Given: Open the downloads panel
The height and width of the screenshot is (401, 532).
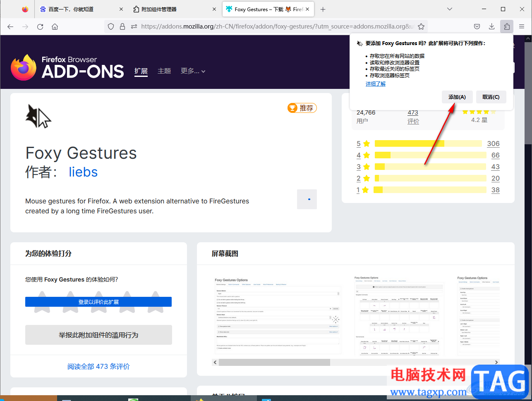Looking at the screenshot, I should 492,26.
